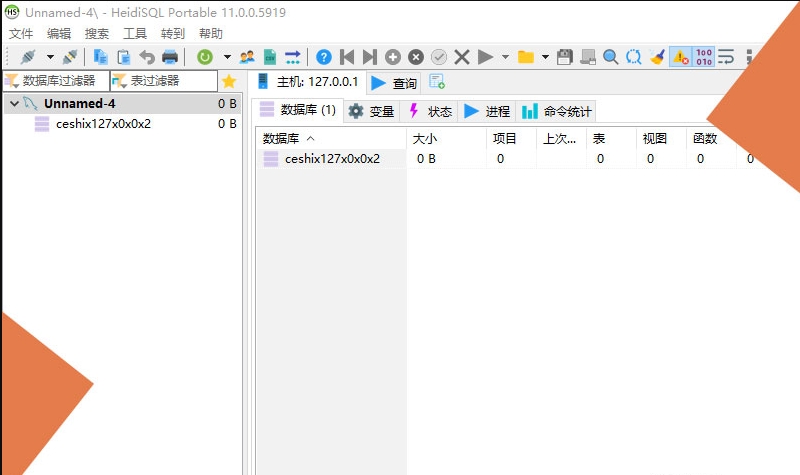Image resolution: width=800 pixels, height=475 pixels.
Task: Click the 表过滤器 filter field
Action: pyautogui.click(x=164, y=81)
